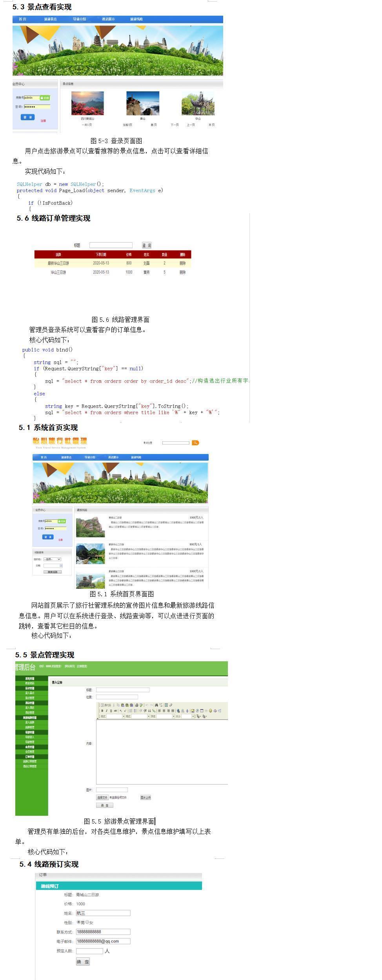Click 网站首页 link in admin header

click(69, 666)
